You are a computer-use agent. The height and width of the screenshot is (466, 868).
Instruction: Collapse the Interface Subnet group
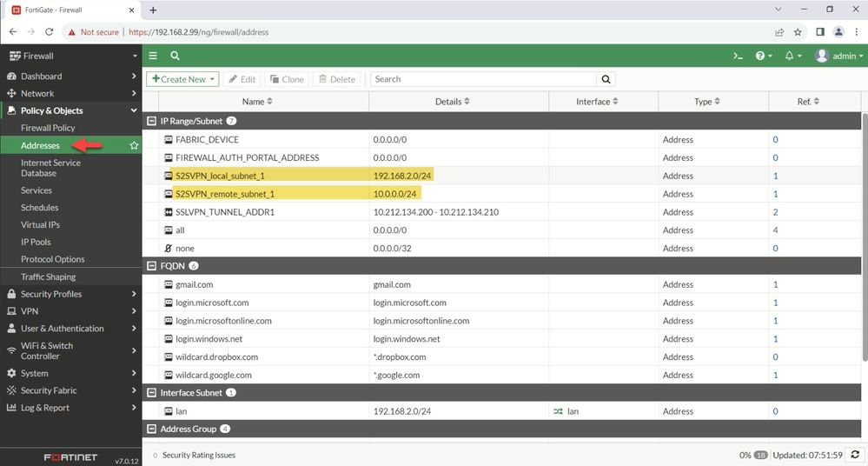point(152,393)
